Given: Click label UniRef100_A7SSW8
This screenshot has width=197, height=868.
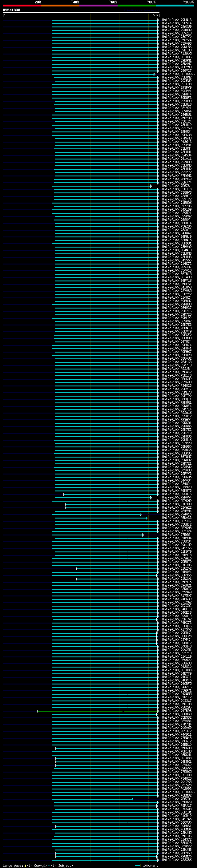Looking at the screenshot, I should tap(177, 809).
